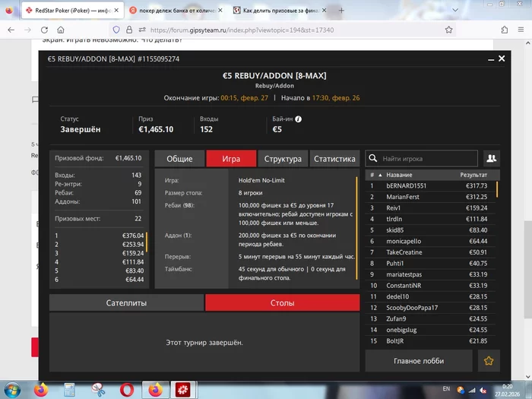Click the search magnifier icon in player search
This screenshot has height=399, width=532.
tap(373, 158)
